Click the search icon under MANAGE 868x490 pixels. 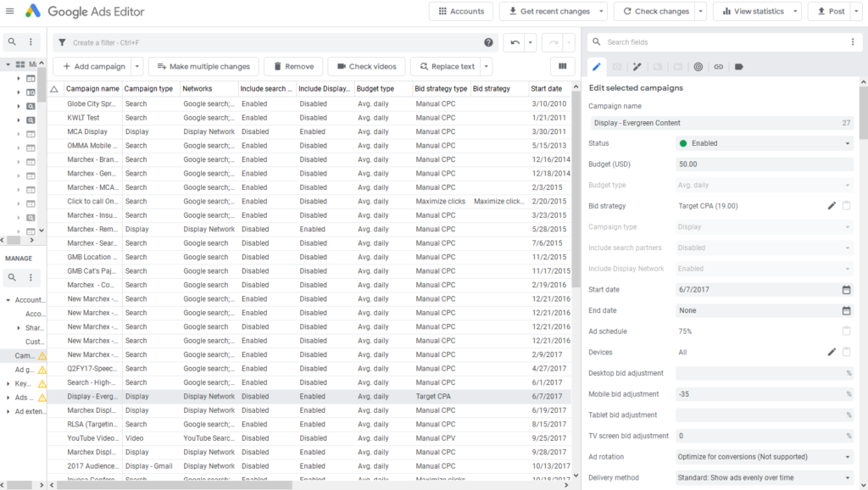pyautogui.click(x=12, y=277)
